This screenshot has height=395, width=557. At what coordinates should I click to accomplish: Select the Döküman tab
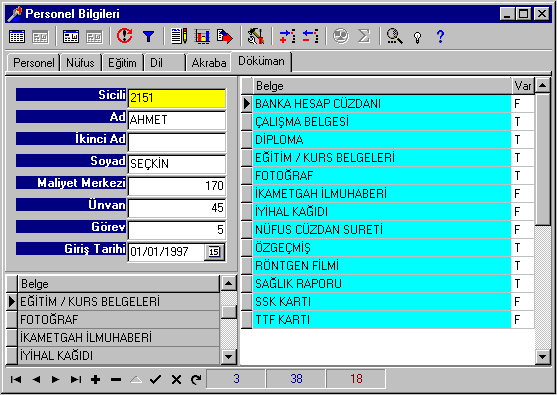point(261,61)
